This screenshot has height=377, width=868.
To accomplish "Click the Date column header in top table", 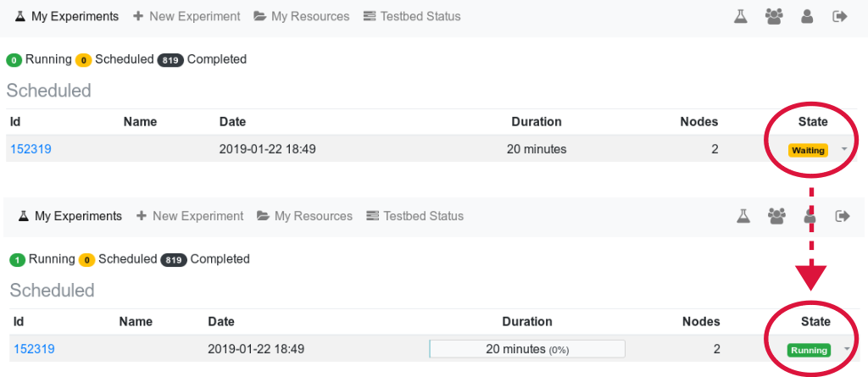I will pyautogui.click(x=232, y=122).
